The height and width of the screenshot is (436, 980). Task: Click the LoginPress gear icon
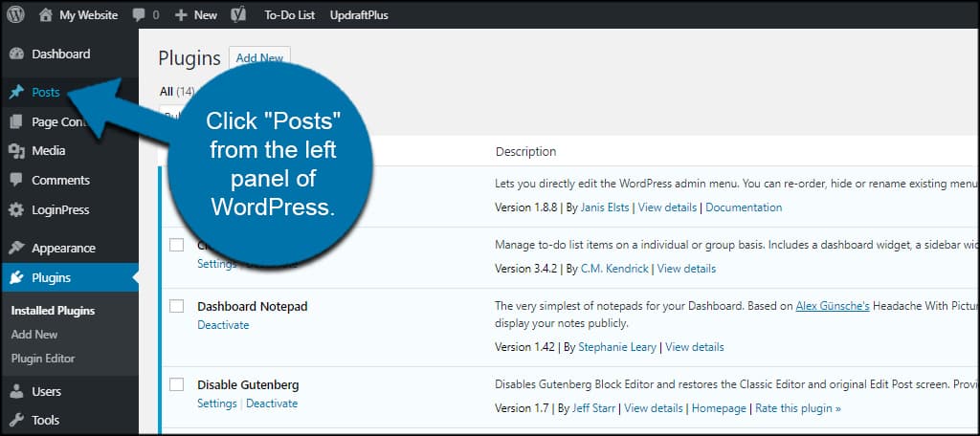click(17, 210)
